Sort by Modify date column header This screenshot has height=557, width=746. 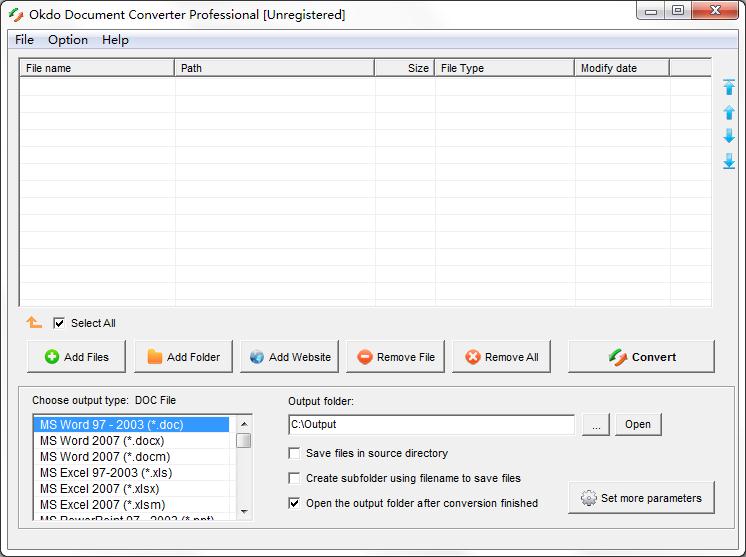pyautogui.click(x=622, y=68)
